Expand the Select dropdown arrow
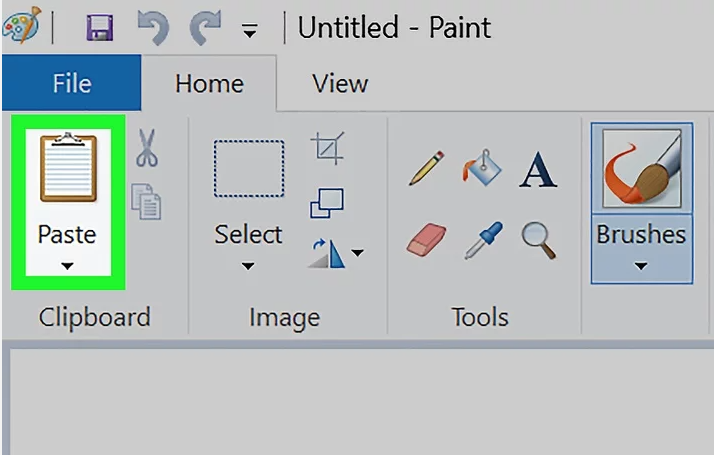 pyautogui.click(x=248, y=266)
